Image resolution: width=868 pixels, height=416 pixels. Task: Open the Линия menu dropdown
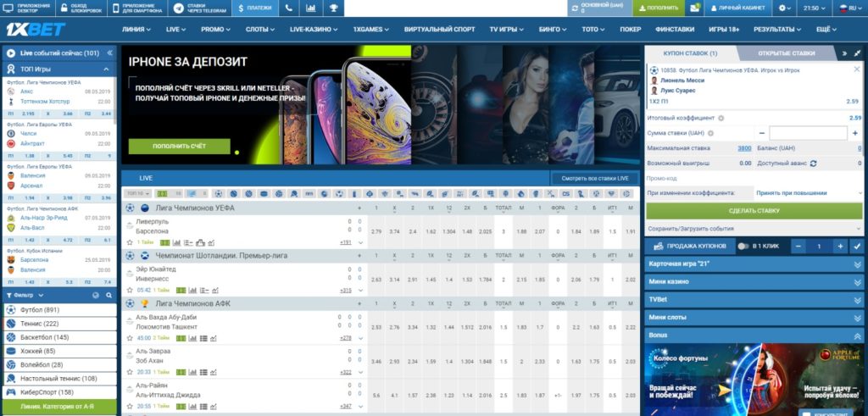[x=136, y=30]
